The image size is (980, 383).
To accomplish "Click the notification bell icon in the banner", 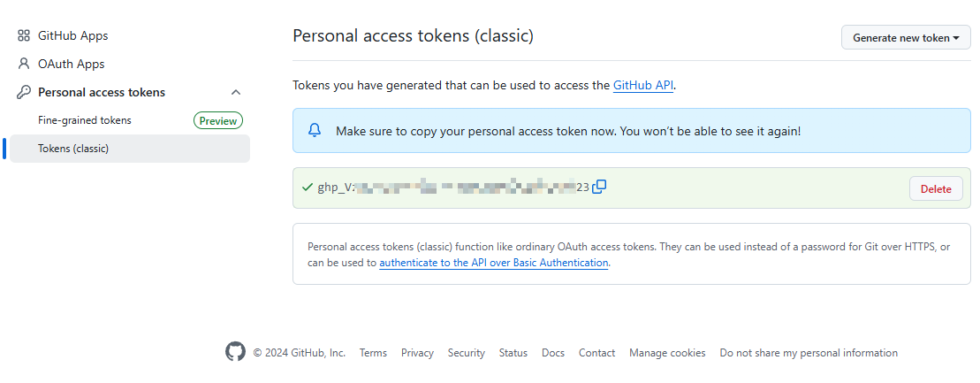I will tap(315, 131).
